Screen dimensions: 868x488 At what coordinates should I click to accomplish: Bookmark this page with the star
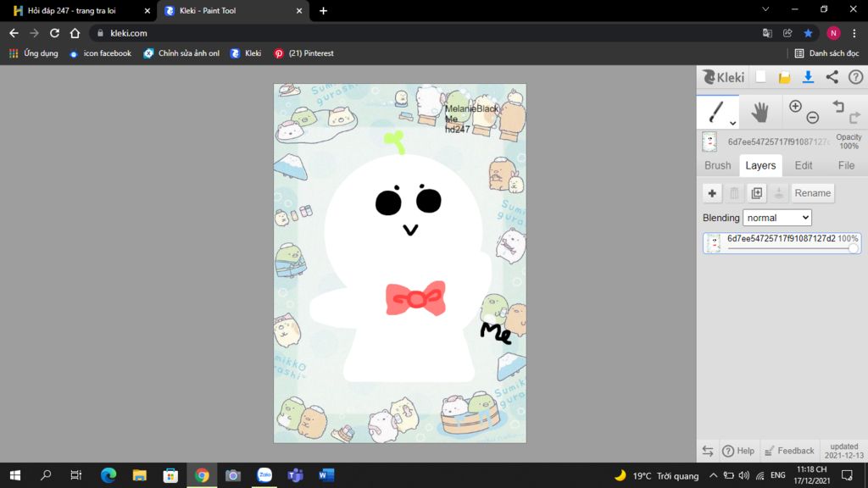coord(808,33)
